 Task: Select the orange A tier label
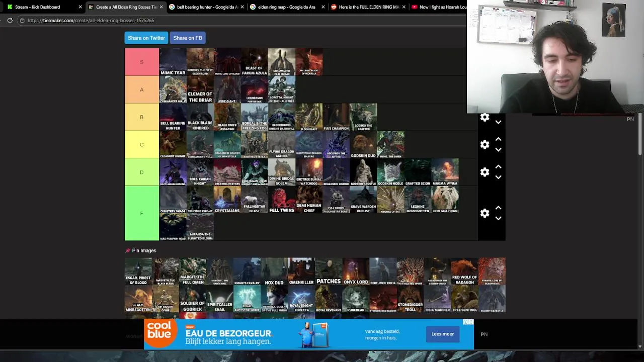141,89
